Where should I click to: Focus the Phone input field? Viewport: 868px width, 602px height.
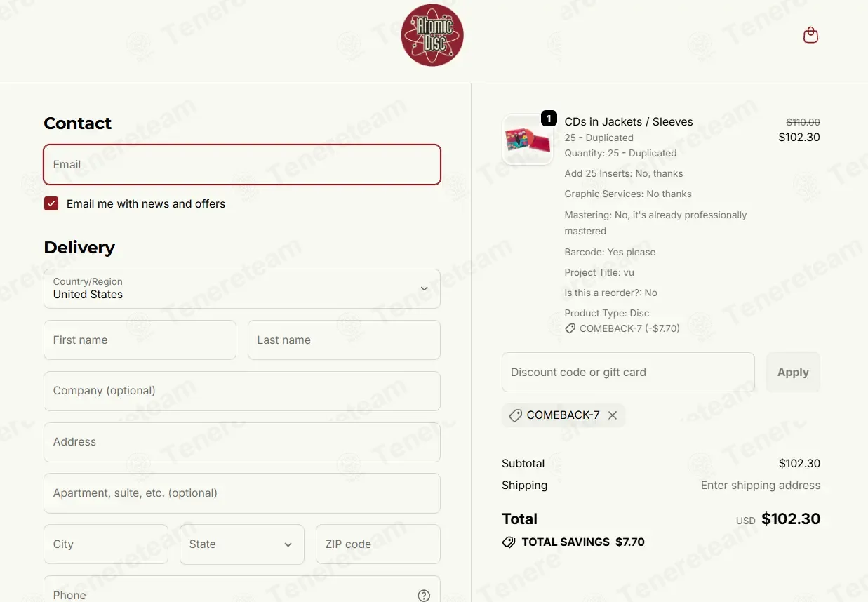click(x=242, y=589)
